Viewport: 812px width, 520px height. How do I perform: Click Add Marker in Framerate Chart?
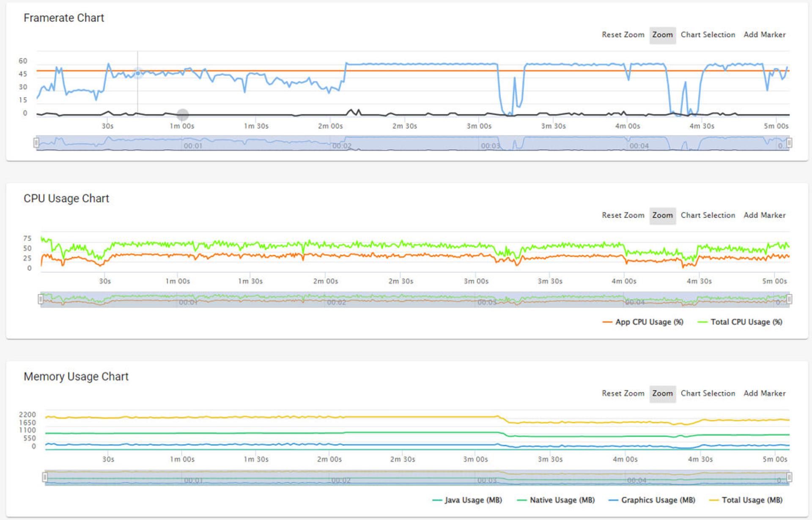[764, 35]
